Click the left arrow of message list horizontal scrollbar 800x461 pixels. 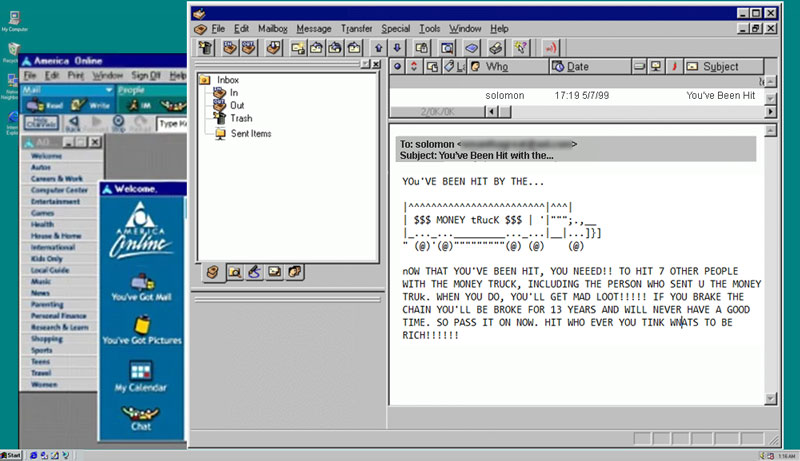(491, 111)
